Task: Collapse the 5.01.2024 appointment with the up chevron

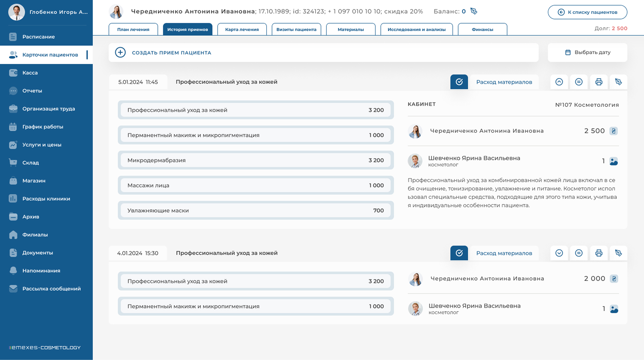Action: click(559, 82)
